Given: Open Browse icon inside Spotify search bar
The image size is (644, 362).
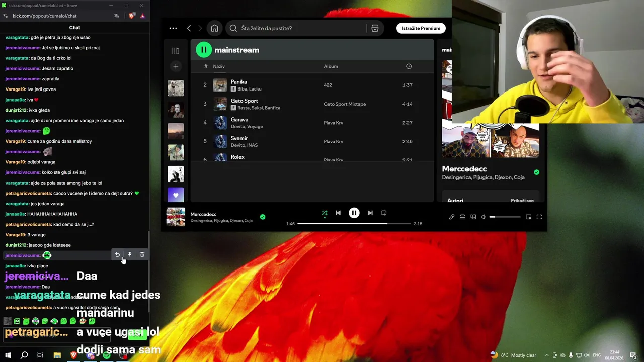Looking at the screenshot, I should point(375,28).
